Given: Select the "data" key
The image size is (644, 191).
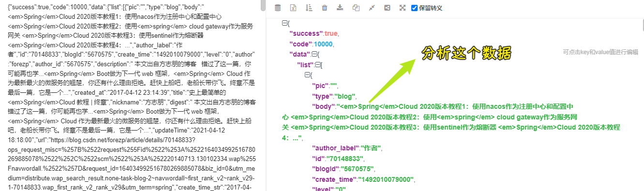Looking at the screenshot, I should point(300,55).
